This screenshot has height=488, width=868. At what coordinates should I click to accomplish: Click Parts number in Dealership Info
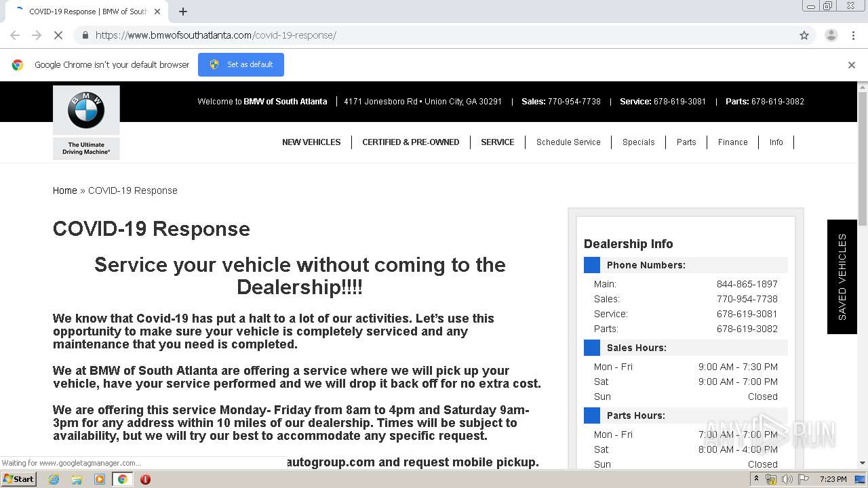pyautogui.click(x=747, y=329)
